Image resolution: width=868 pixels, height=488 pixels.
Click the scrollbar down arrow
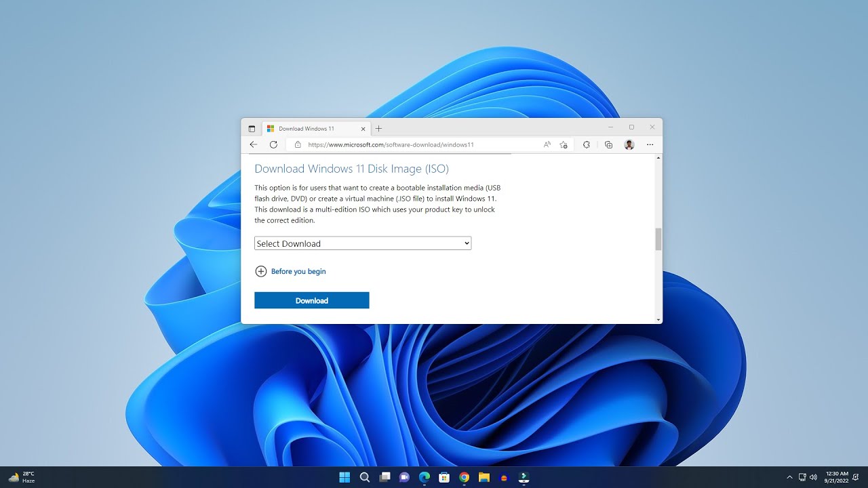658,319
